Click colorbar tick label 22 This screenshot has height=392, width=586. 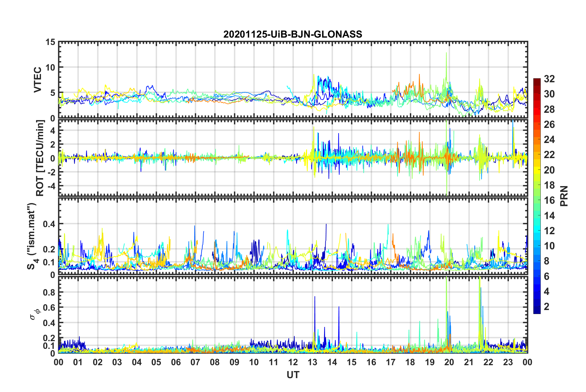549,155
